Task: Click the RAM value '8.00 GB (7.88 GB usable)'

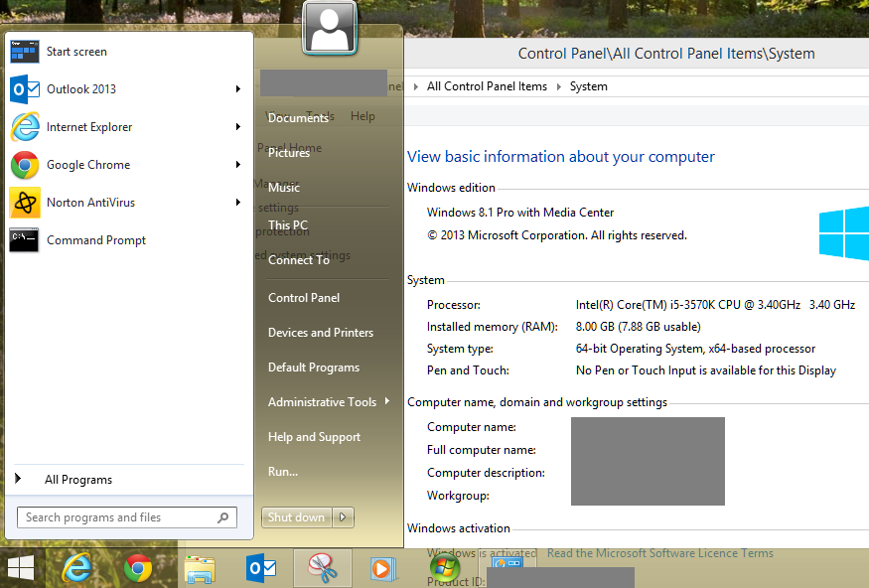Action: pos(639,327)
